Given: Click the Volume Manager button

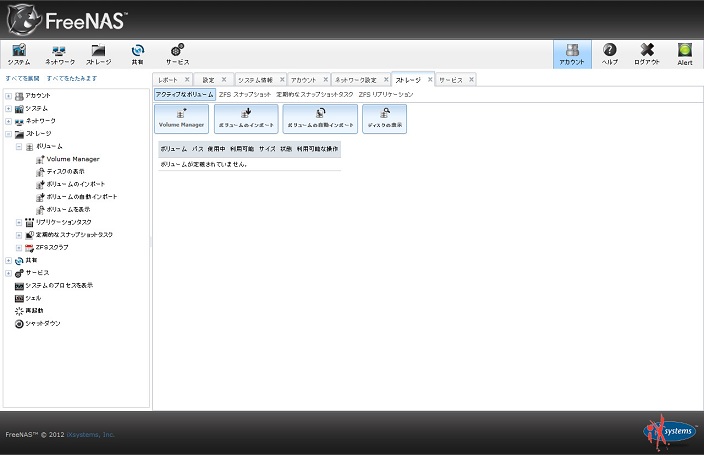Looking at the screenshot, I should (x=181, y=119).
